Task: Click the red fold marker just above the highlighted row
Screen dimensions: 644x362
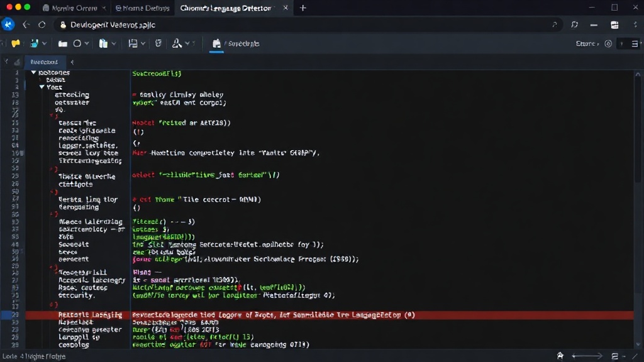Action: [x=53, y=305]
